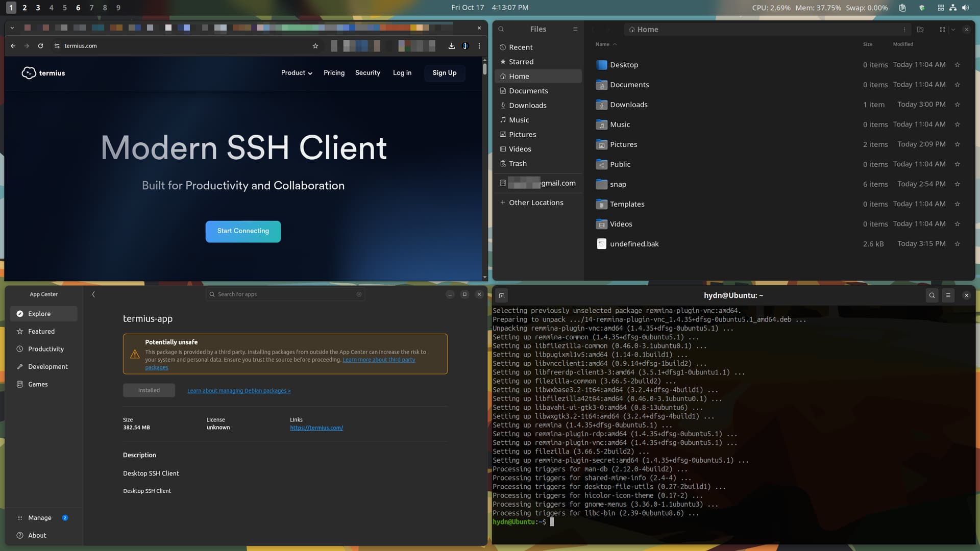Expand the Product dropdown on Termius site
The height and width of the screenshot is (551, 980).
click(297, 73)
